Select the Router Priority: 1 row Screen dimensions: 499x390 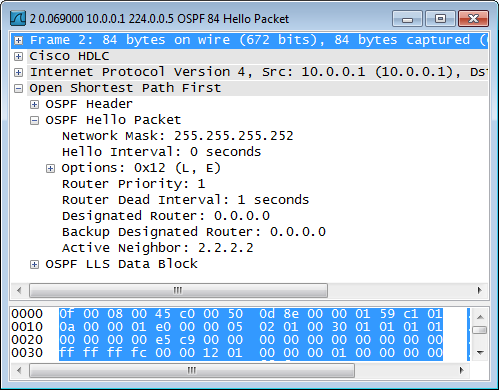(x=133, y=184)
